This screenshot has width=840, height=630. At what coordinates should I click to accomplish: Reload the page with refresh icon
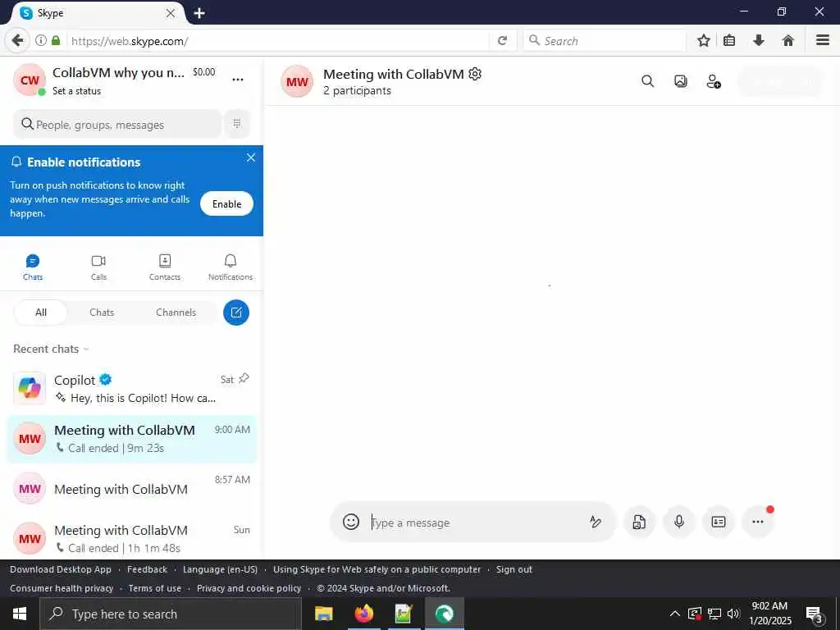[x=502, y=41]
